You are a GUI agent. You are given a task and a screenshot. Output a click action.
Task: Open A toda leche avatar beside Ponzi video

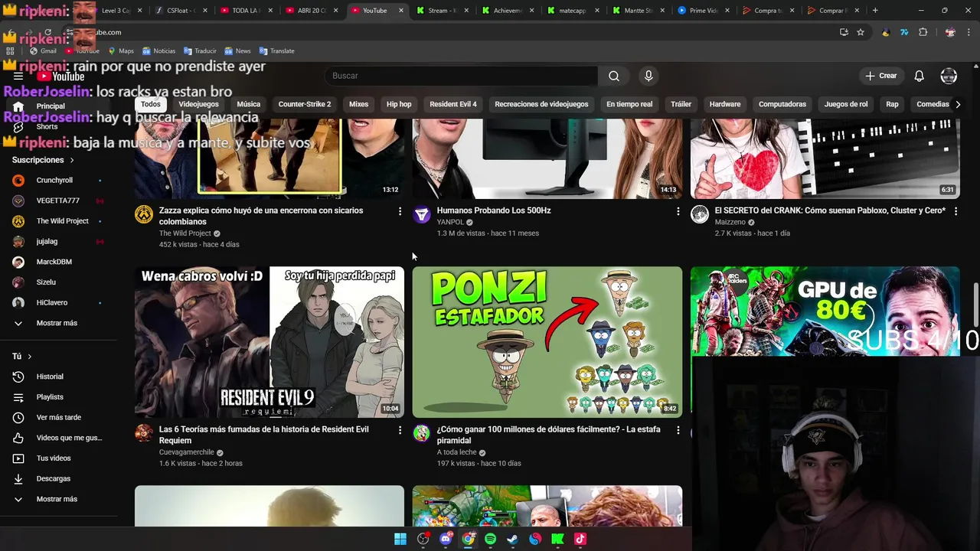422,434
